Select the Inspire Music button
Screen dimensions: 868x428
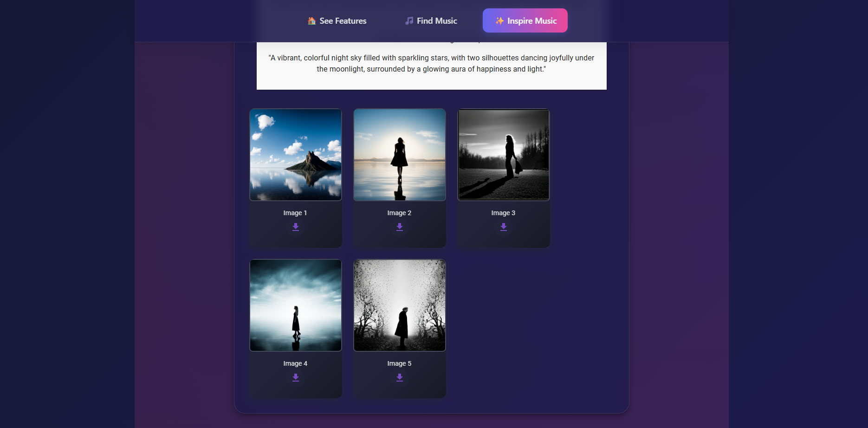tap(525, 20)
